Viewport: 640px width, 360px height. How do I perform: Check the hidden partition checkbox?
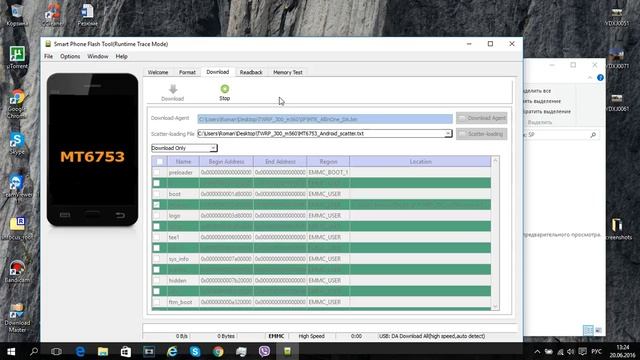[157, 280]
